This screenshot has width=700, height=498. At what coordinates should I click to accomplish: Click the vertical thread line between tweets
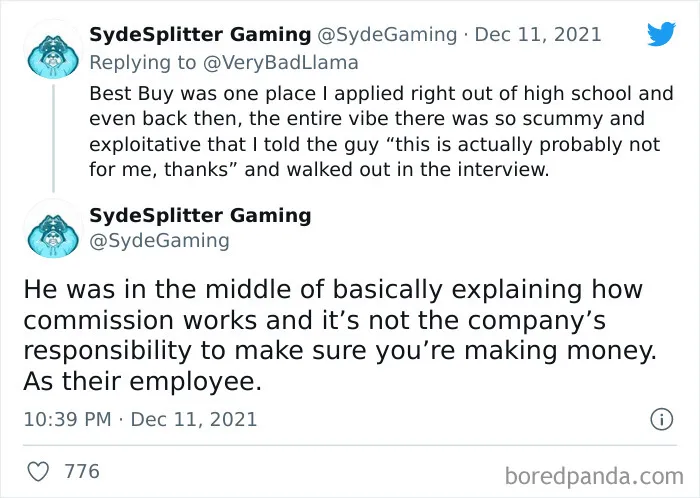[53, 138]
